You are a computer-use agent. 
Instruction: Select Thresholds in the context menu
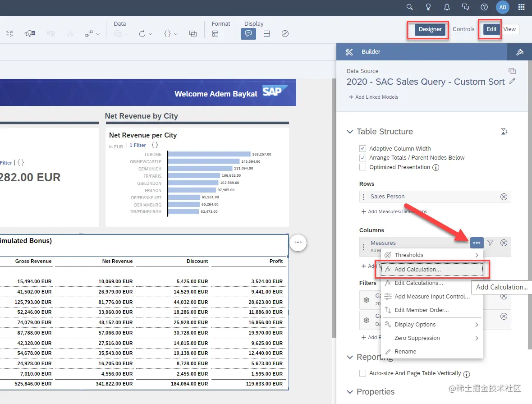coord(432,255)
